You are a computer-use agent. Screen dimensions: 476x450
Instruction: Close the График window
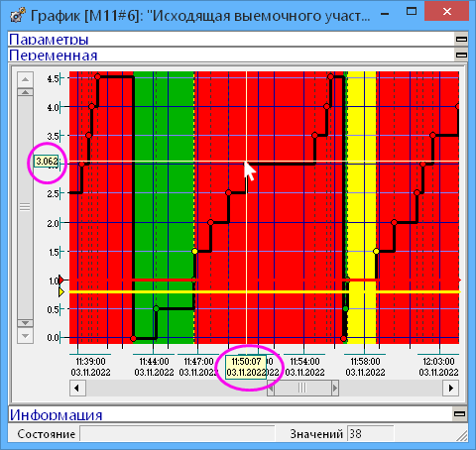pyautogui.click(x=446, y=12)
